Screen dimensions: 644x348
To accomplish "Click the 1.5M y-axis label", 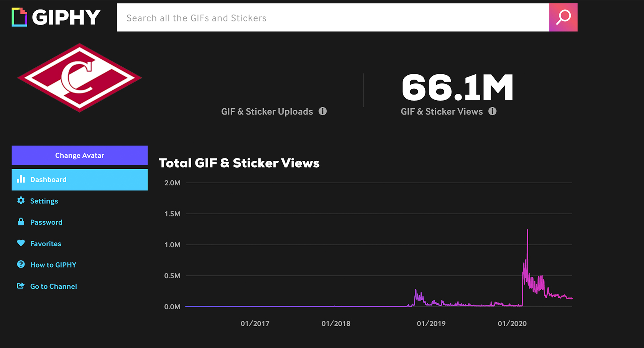I will [172, 214].
